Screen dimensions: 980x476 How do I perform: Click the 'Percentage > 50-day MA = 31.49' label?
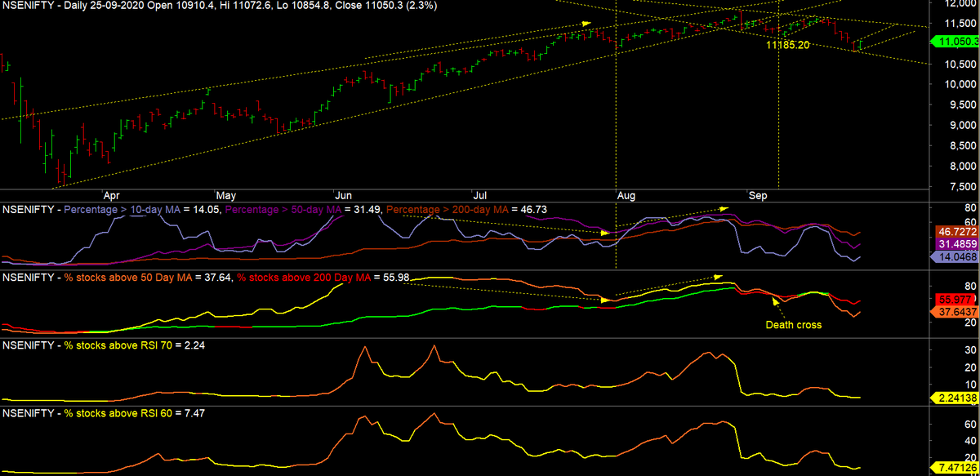coord(302,210)
